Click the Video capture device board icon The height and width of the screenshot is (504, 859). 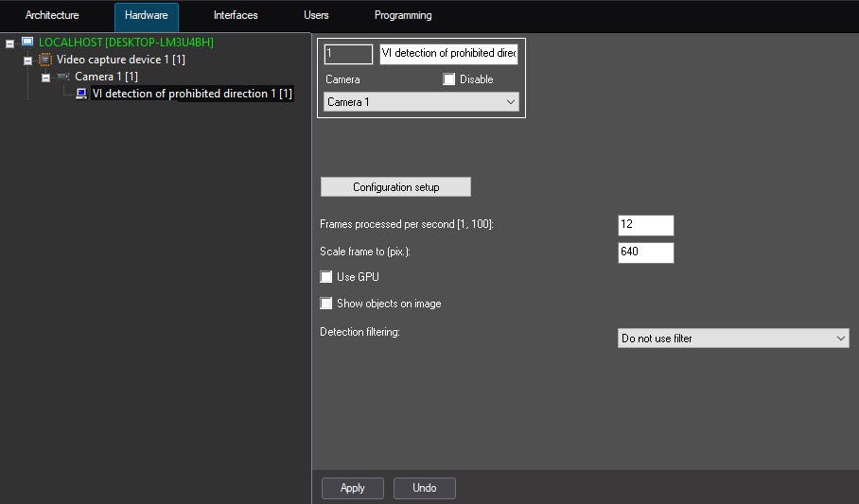[x=45, y=60]
